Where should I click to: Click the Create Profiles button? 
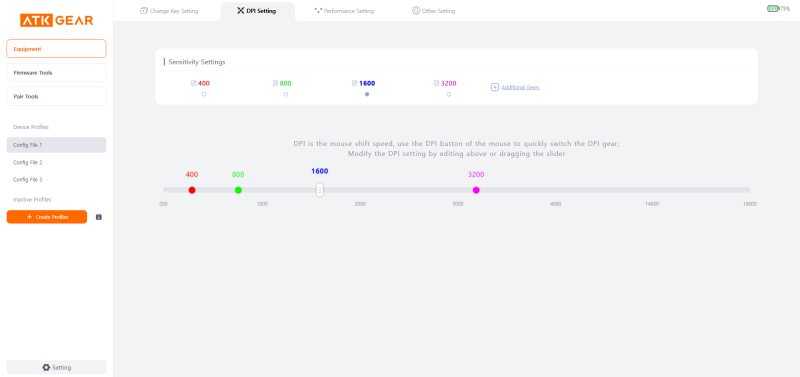pyautogui.click(x=47, y=217)
